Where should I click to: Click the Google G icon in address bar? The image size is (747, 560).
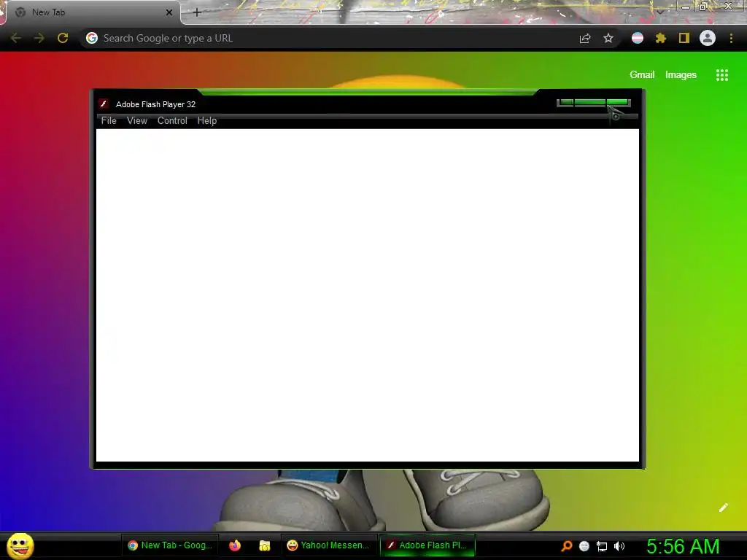92,38
